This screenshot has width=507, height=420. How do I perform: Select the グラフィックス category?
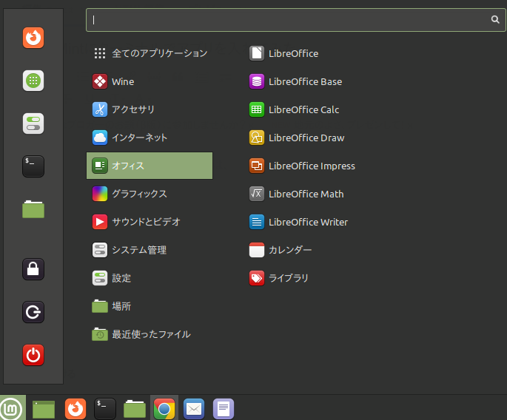pos(150,194)
